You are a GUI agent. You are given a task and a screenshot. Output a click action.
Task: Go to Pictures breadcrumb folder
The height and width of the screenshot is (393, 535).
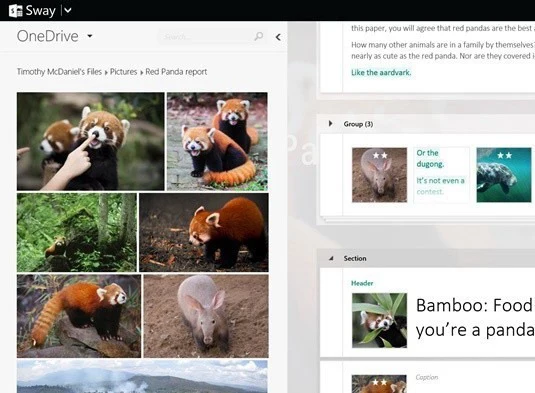tap(123, 72)
